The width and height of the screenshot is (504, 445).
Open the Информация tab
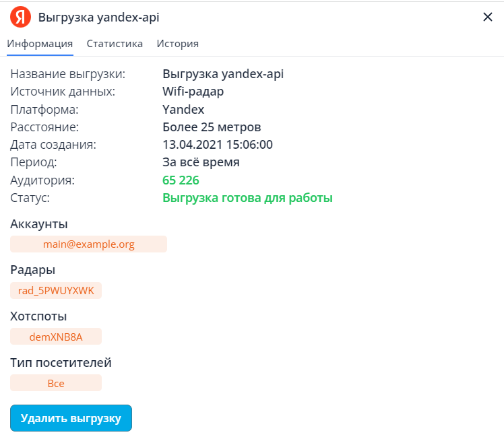pyautogui.click(x=40, y=44)
